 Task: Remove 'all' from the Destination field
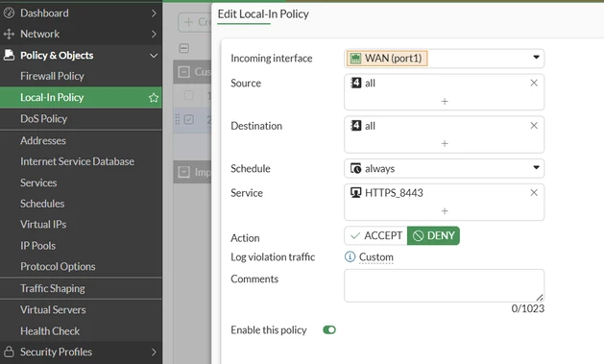pyautogui.click(x=534, y=126)
